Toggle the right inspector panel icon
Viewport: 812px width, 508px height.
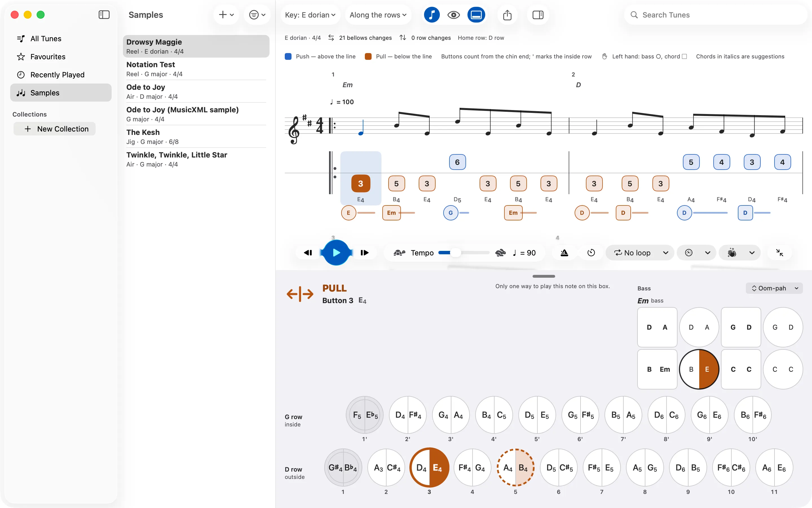[x=538, y=15]
